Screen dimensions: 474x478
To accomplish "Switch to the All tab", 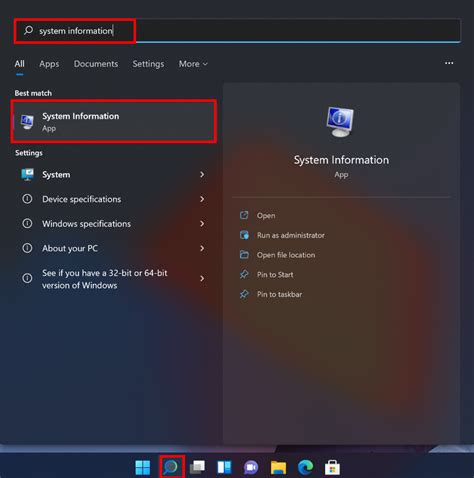I will tap(20, 64).
